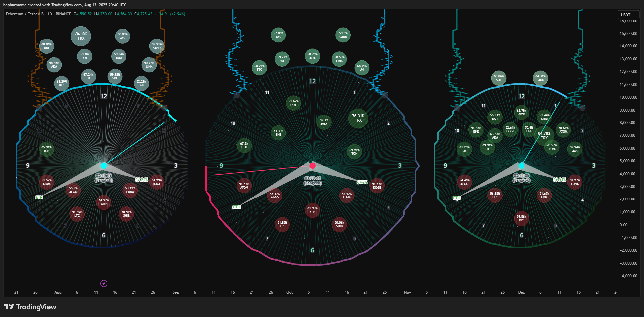Image resolution: width=644 pixels, height=317 pixels.
Task: Click the Dec label on time axis
Action: pos(522,292)
